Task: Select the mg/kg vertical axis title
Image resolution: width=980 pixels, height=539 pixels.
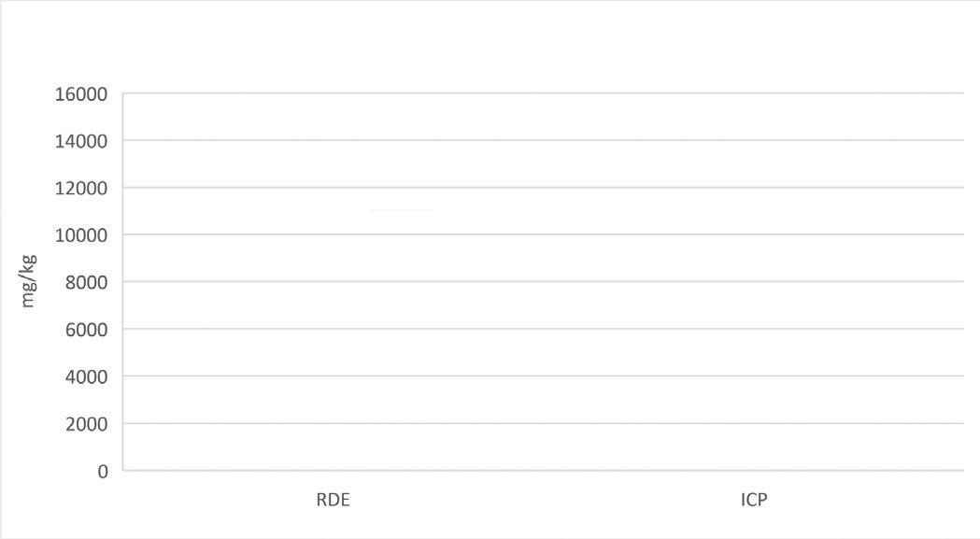Action: 29,282
